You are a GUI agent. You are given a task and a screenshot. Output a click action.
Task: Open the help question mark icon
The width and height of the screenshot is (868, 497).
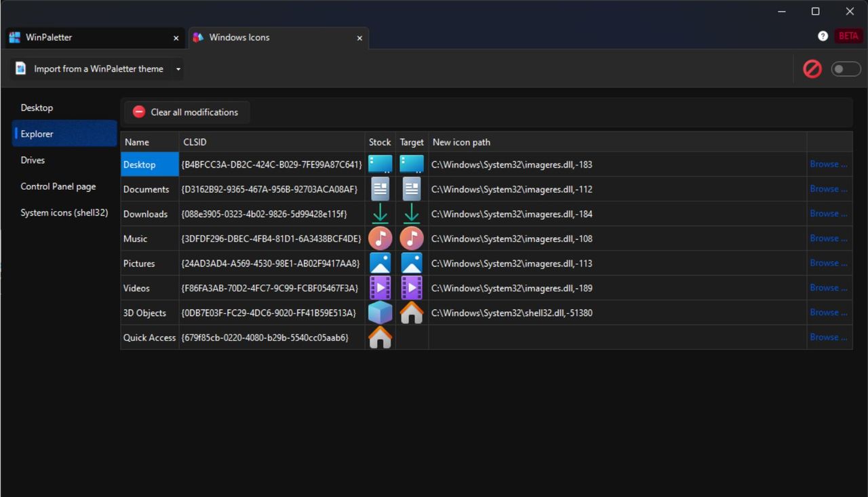pyautogui.click(x=823, y=35)
